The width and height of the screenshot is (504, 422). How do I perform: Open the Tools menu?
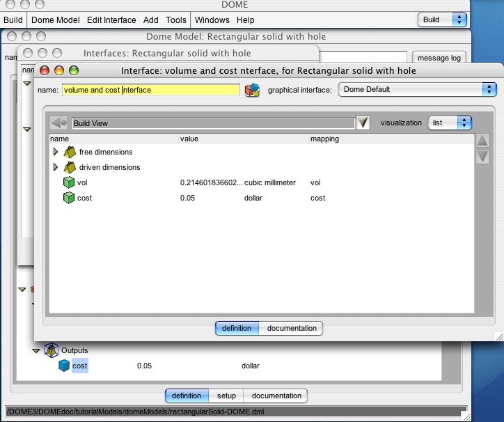coord(176,20)
